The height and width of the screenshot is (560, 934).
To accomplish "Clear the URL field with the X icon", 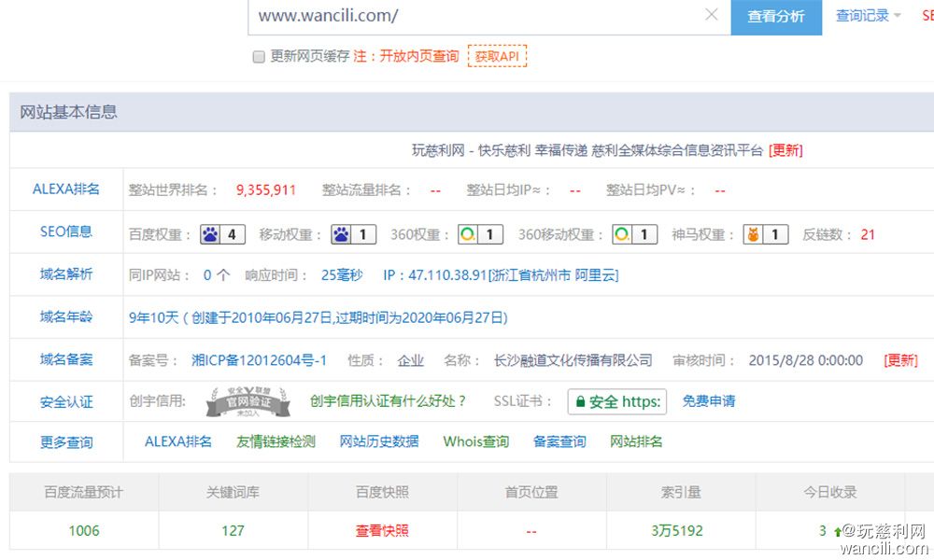I will (x=711, y=14).
